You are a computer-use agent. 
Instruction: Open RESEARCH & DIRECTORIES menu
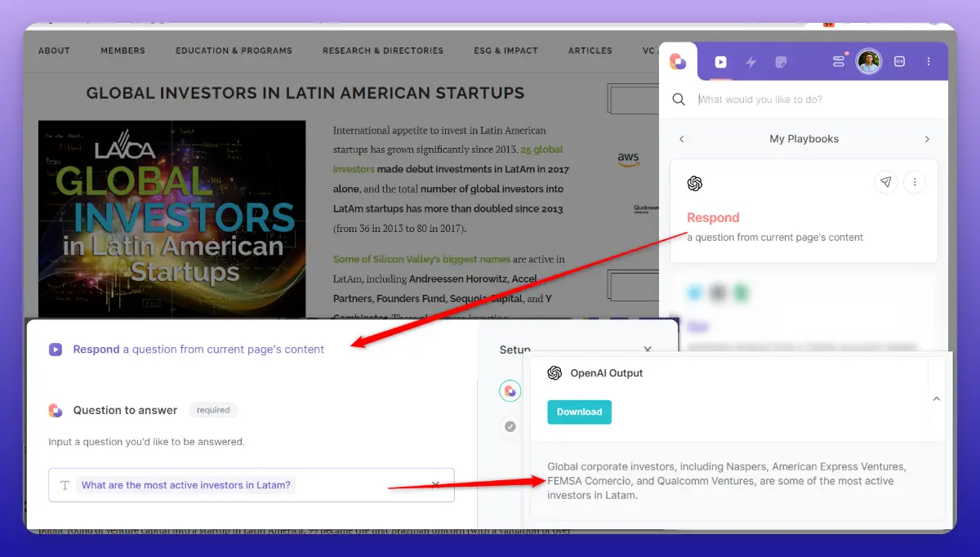tap(383, 51)
